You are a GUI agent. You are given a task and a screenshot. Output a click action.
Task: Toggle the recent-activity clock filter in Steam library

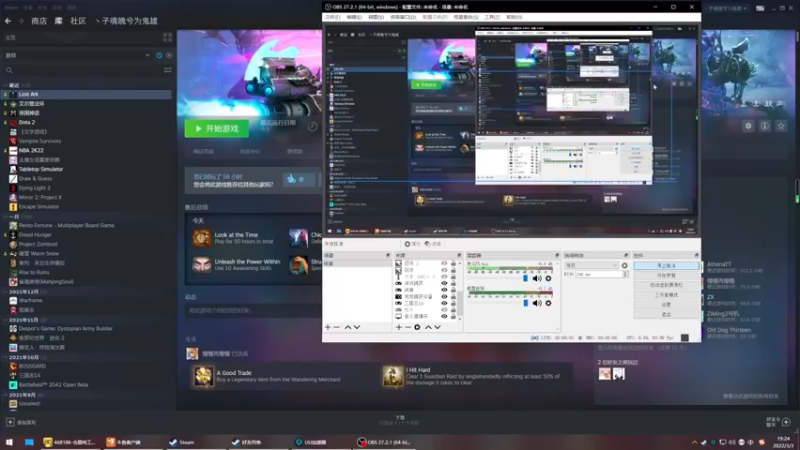159,55
